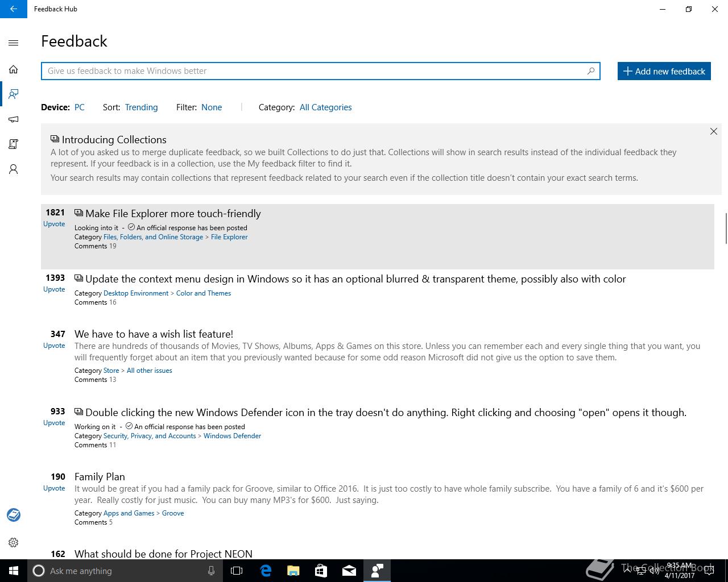Image resolution: width=728 pixels, height=582 pixels.
Task: Open We have to have a wish list feature
Action: (154, 334)
